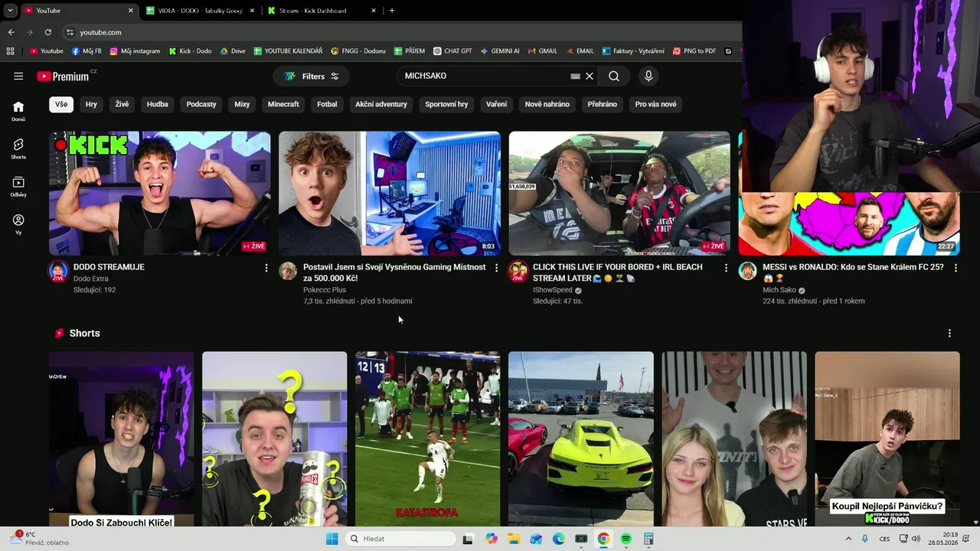Viewport: 980px width, 551px height.
Task: Open the yellow sports car short
Action: tap(581, 439)
